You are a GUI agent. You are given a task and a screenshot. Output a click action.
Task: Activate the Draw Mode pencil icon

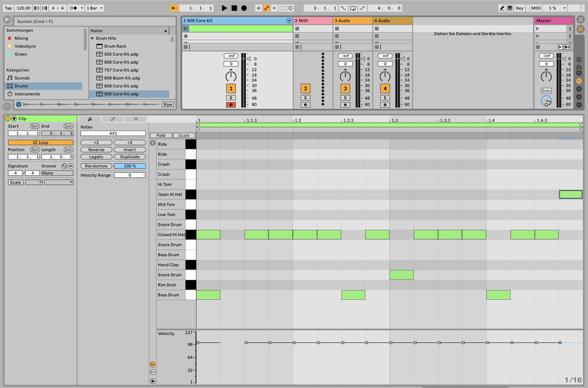point(502,8)
